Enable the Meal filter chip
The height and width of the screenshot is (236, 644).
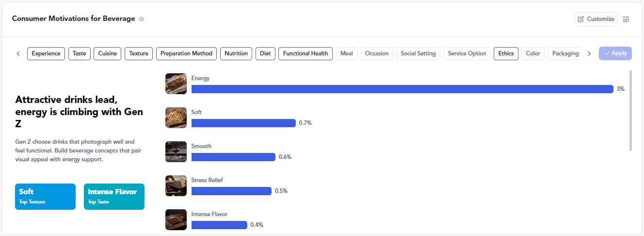[x=347, y=53]
